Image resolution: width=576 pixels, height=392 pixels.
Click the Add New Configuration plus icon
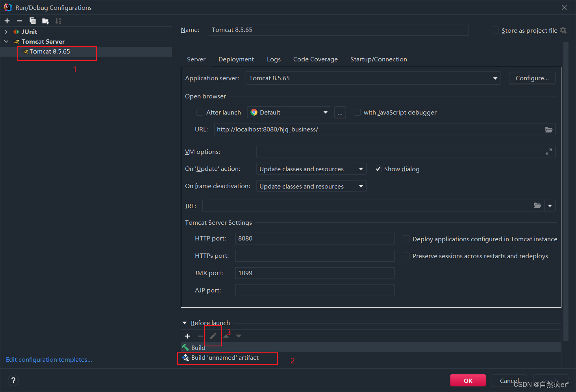(x=7, y=20)
